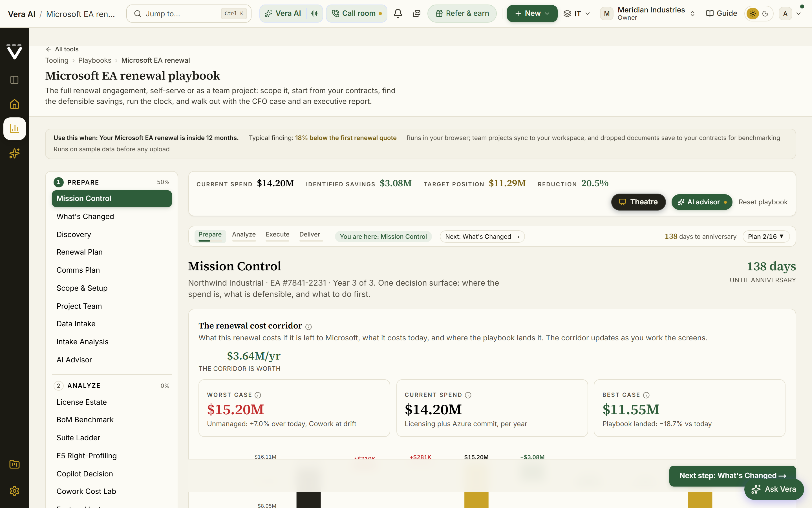
Task: Open Cowork Cost Lab under Analyze
Action: click(112, 491)
